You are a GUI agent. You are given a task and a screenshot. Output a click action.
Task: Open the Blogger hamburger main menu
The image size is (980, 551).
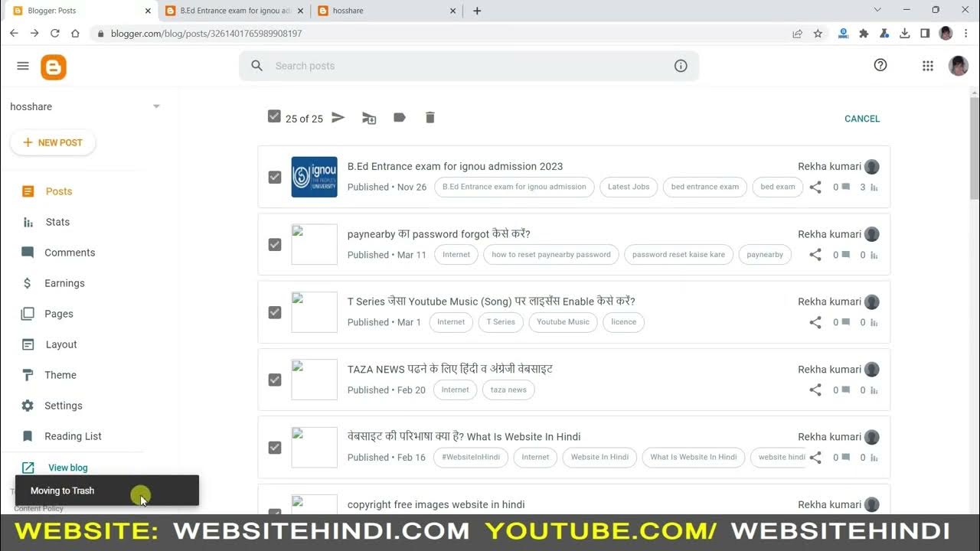point(23,66)
